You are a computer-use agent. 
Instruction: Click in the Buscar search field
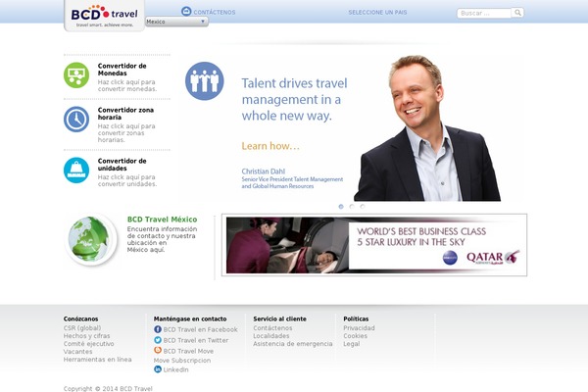point(484,13)
